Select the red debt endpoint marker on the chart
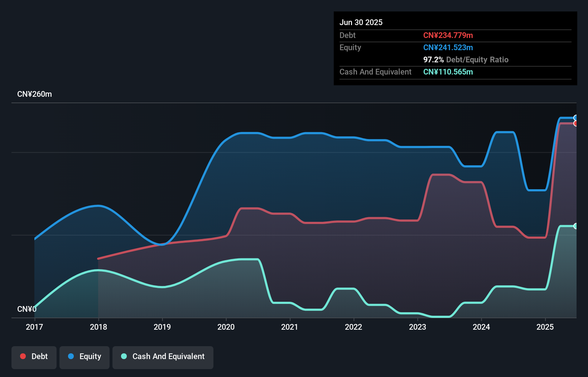Screen dimensions: 588x377 point(576,124)
